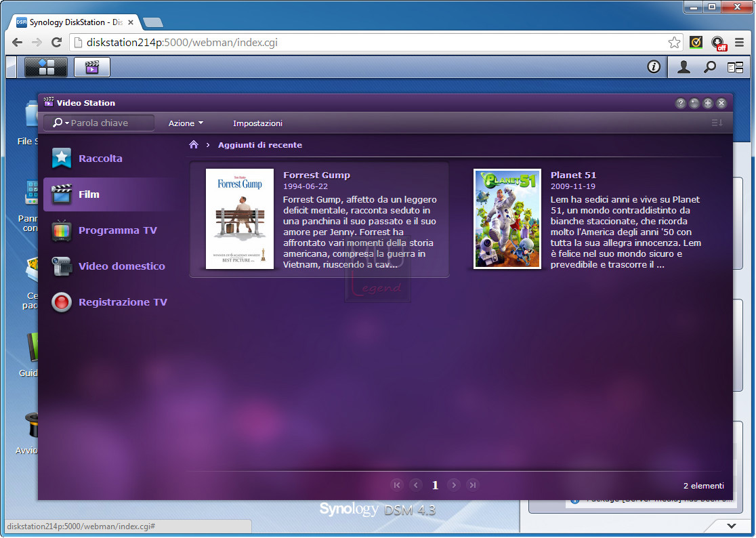Open the Video domestico section
The height and width of the screenshot is (538, 756).
[x=121, y=266]
